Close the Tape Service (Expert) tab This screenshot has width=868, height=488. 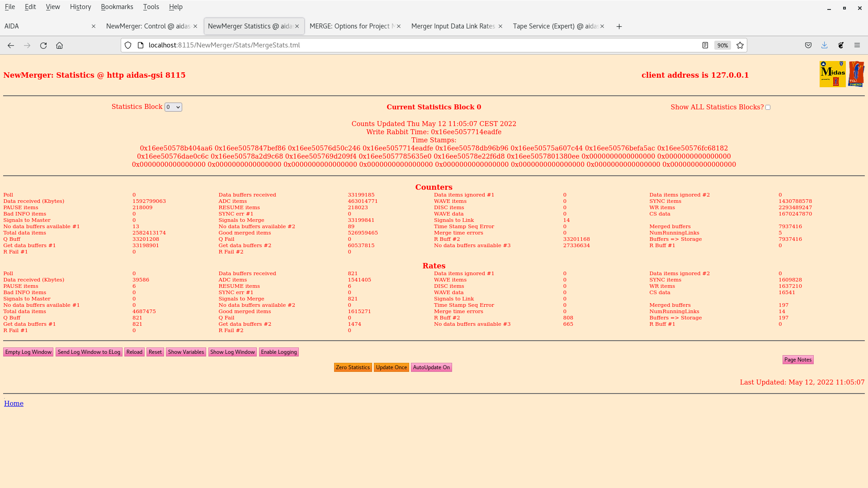coord(602,26)
